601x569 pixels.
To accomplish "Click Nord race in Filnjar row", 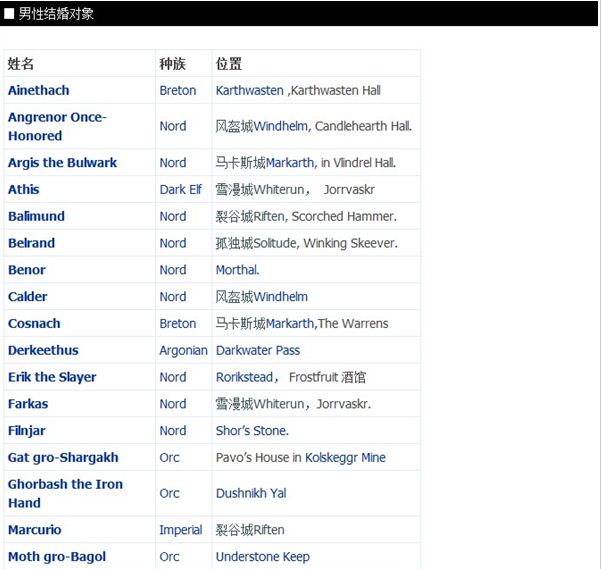I will 173,431.
